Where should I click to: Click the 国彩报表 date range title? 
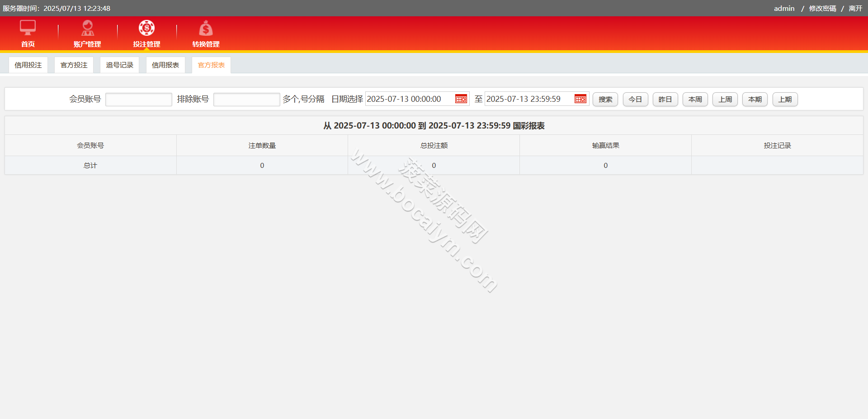point(434,126)
